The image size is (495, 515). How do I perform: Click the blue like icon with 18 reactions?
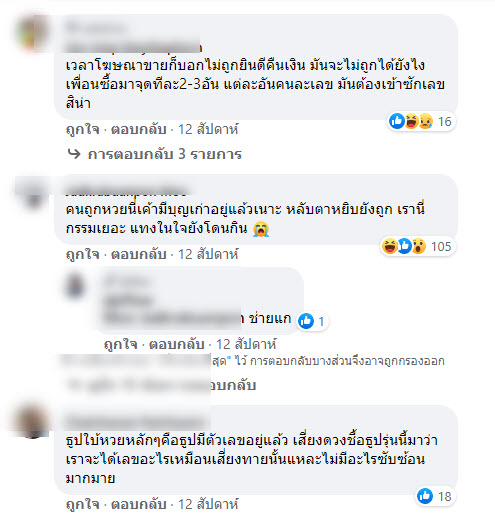coord(425,496)
